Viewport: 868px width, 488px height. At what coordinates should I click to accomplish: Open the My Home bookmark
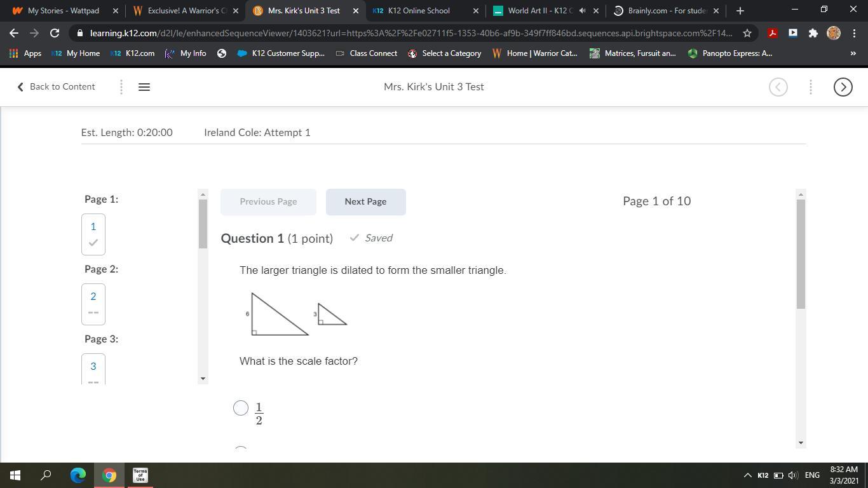pyautogui.click(x=76, y=53)
